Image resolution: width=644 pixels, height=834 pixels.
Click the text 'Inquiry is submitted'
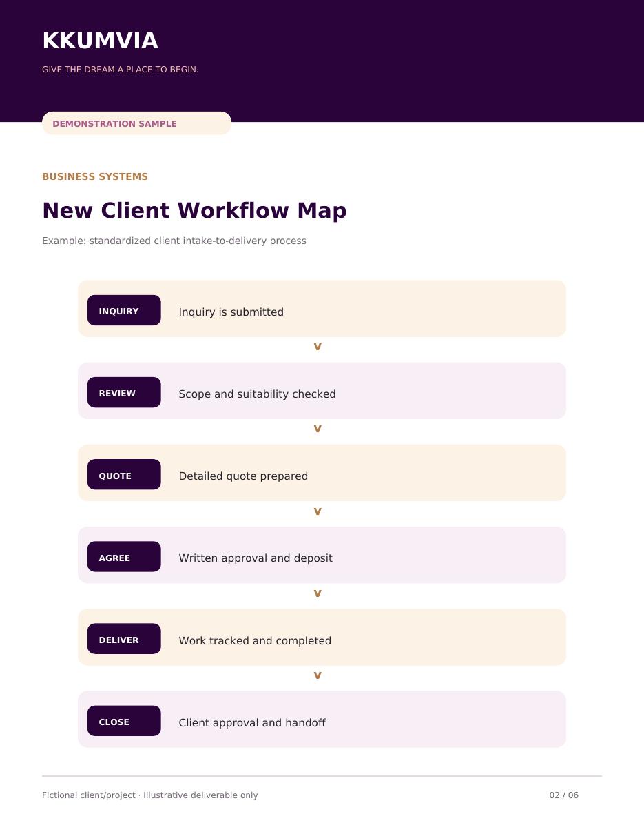click(x=231, y=312)
